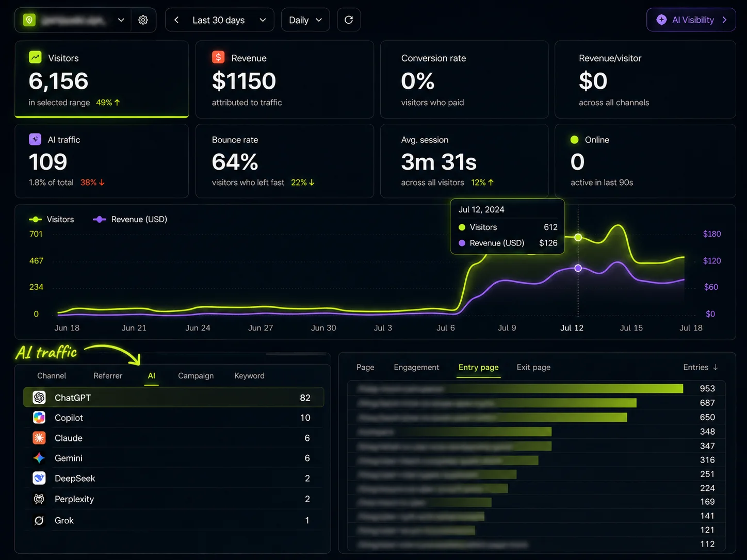
Task: Select the Claude row
Action: point(174,438)
